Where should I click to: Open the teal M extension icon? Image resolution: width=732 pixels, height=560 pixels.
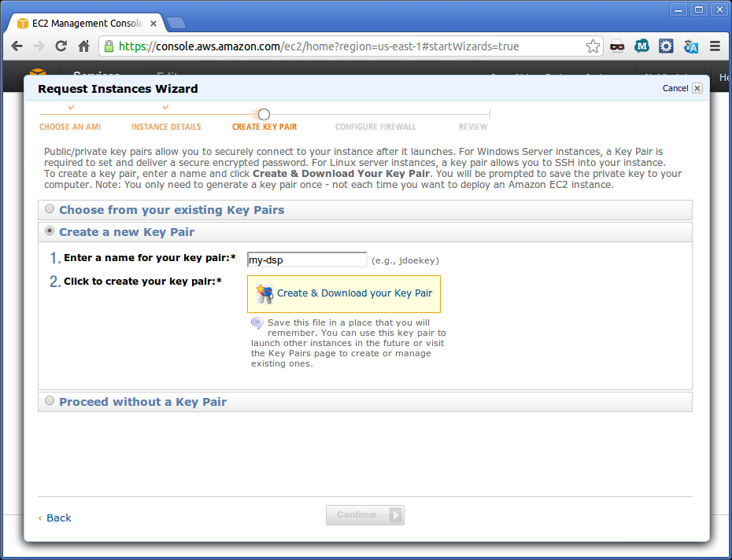coord(642,46)
